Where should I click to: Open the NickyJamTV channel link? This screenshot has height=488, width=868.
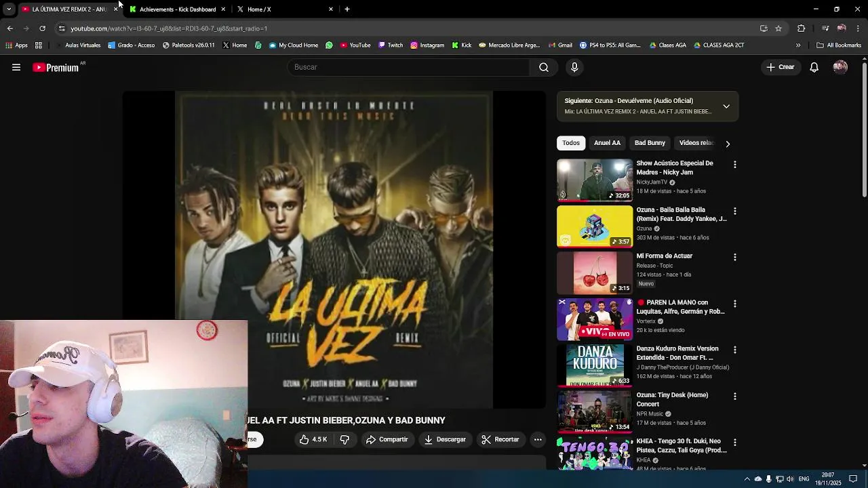pos(652,182)
